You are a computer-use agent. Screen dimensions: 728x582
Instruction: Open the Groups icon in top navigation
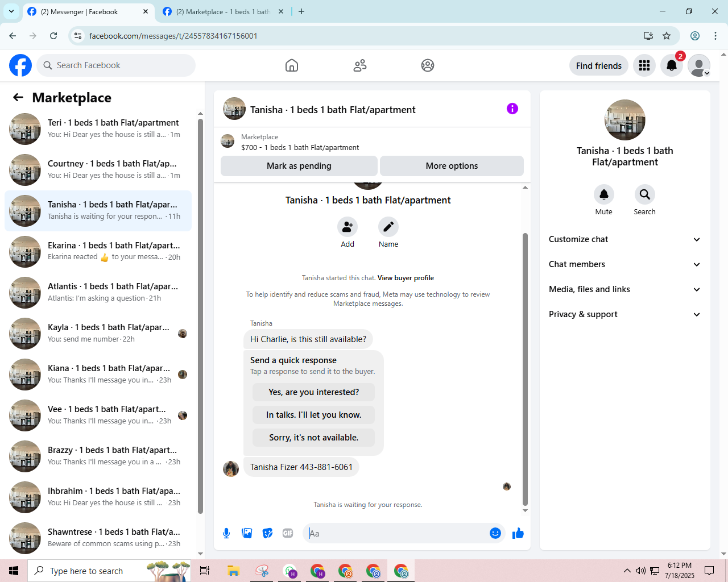(x=428, y=65)
